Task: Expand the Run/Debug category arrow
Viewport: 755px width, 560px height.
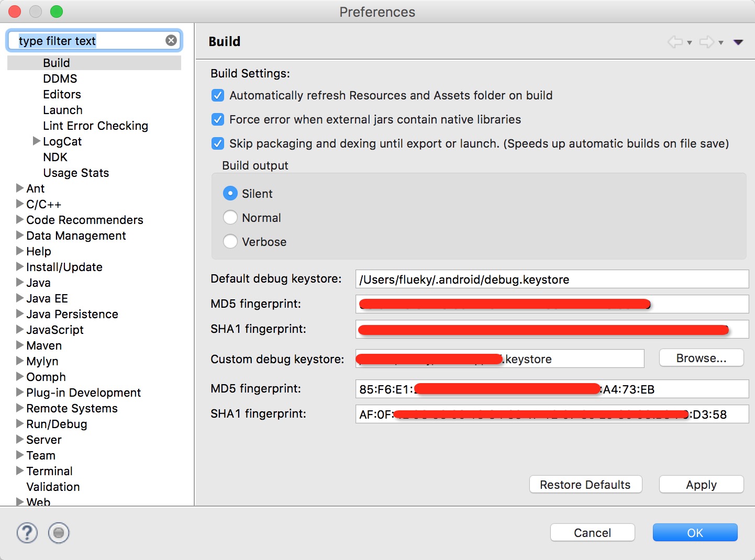Action: pos(20,423)
